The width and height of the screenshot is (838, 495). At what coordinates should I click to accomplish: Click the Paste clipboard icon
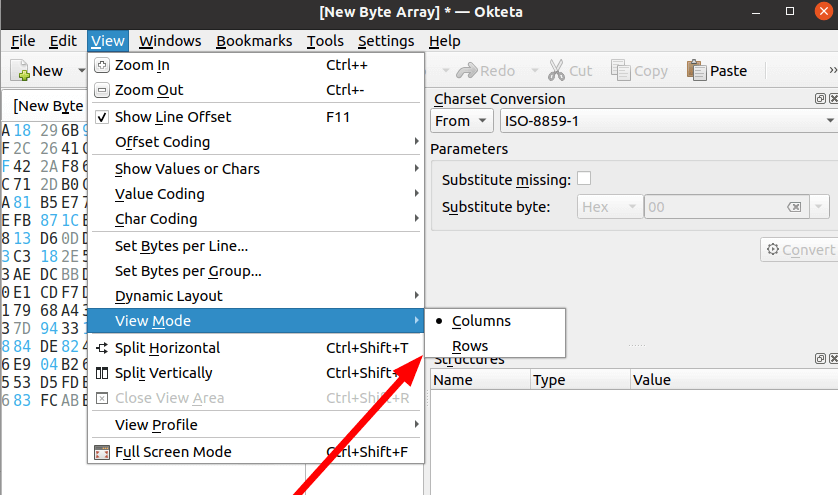696,71
